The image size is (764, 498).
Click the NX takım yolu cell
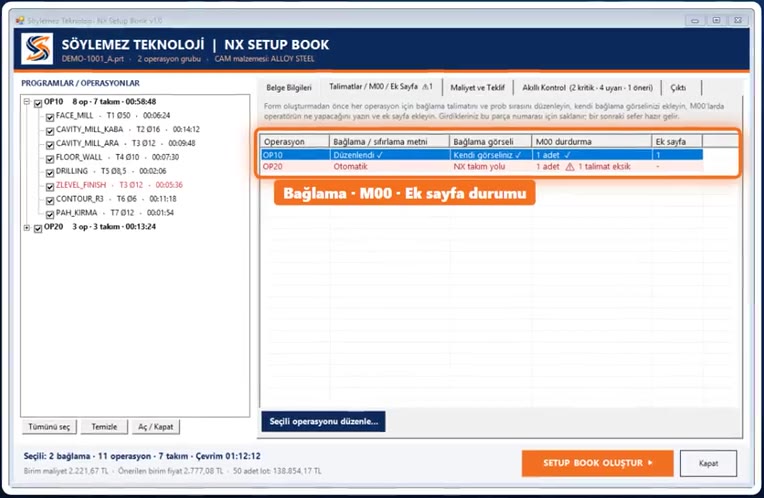tap(490, 167)
